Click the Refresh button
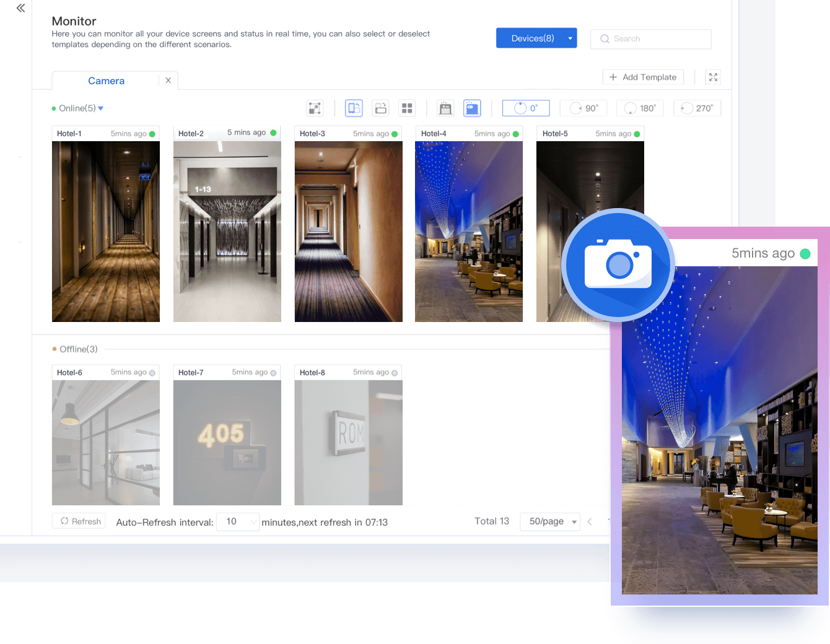830x644 pixels. [x=79, y=521]
